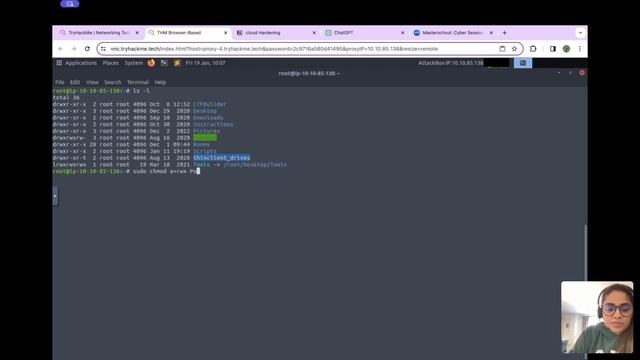Go back in the browser
Viewport: 640px width, 360px height.
pos(61,49)
